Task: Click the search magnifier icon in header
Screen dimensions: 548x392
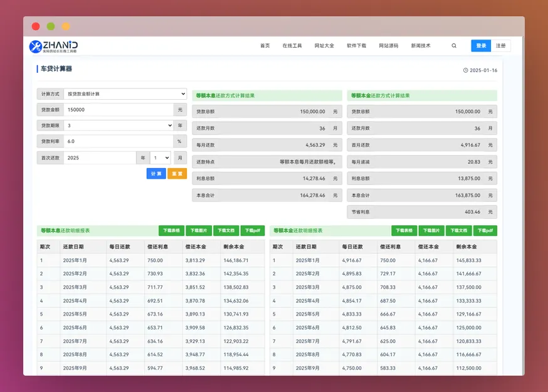Action: click(454, 45)
